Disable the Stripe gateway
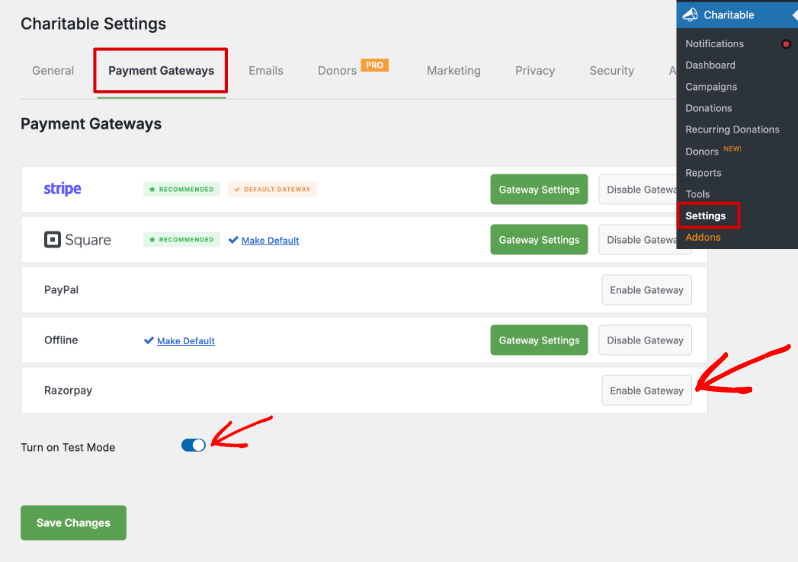The image size is (798, 562). point(638,189)
